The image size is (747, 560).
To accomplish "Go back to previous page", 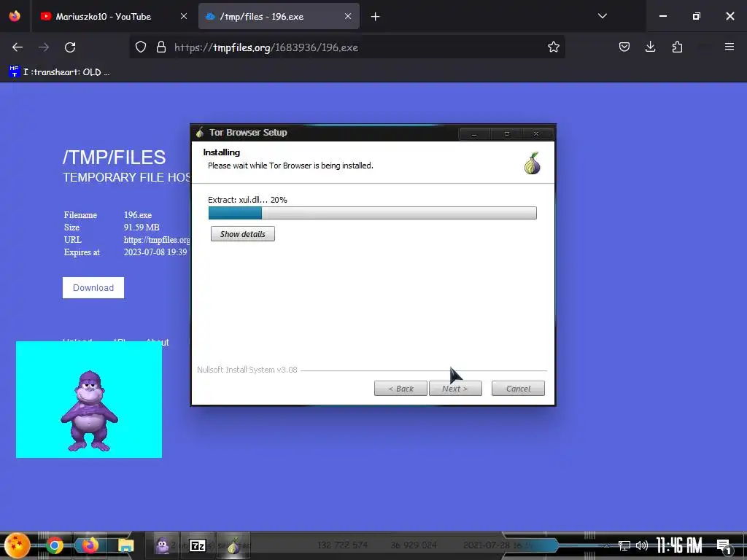I will click(18, 47).
